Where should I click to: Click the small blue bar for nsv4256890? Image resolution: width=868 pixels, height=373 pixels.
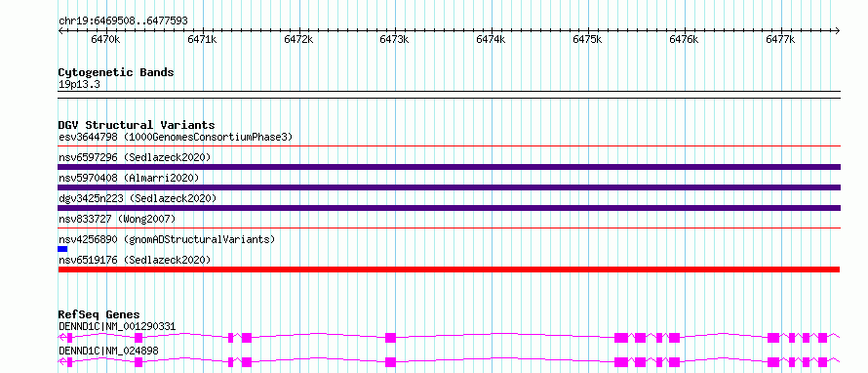(62, 249)
